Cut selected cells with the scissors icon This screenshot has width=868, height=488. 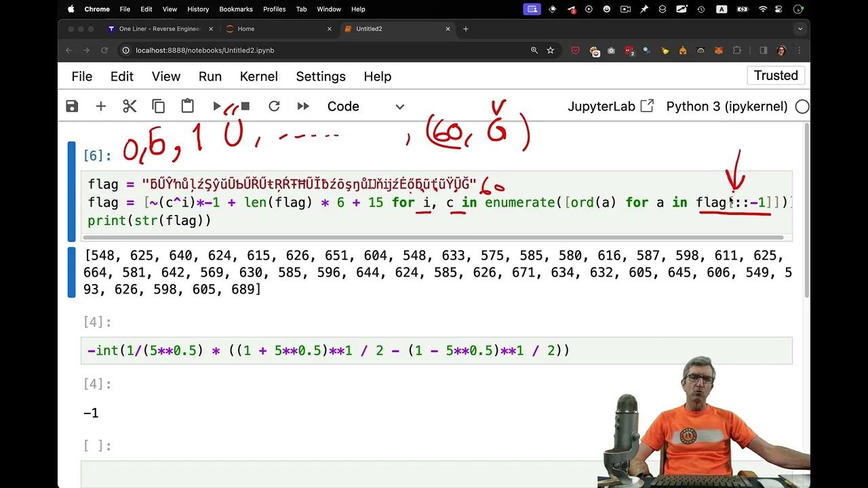pos(129,106)
